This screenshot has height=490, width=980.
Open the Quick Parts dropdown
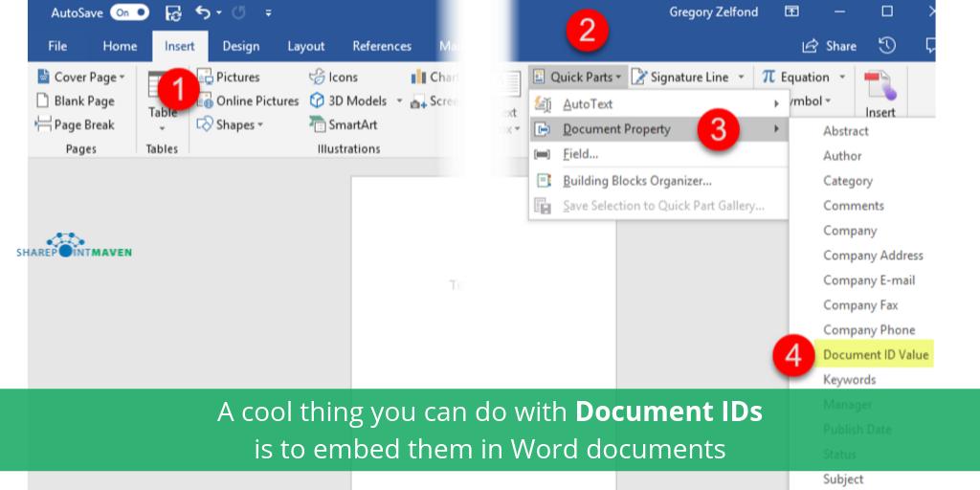[x=577, y=77]
